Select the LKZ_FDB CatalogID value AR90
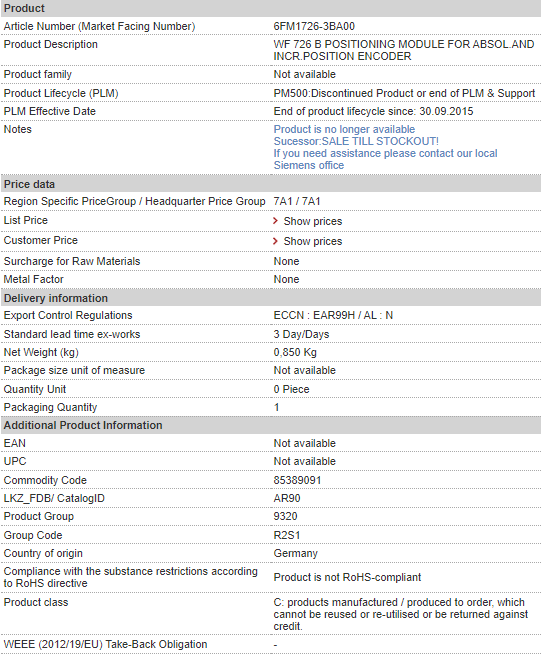Image resolution: width=541 pixels, height=654 pixels. 287,498
